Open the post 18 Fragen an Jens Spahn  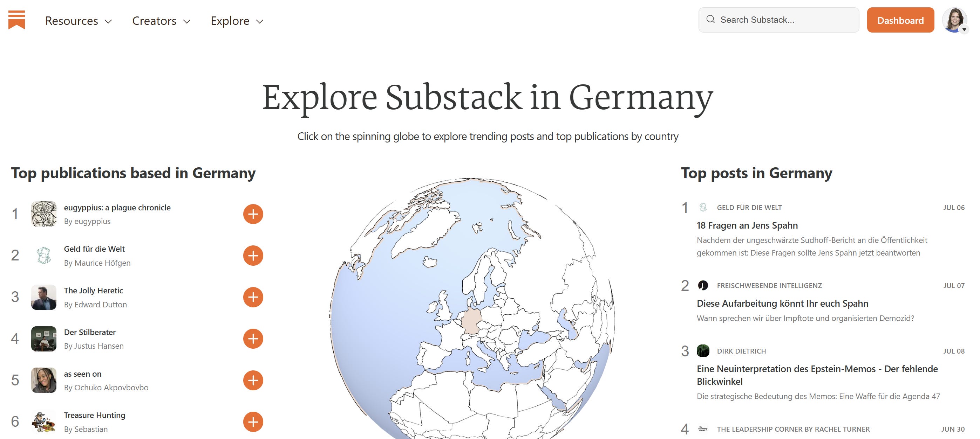747,225
